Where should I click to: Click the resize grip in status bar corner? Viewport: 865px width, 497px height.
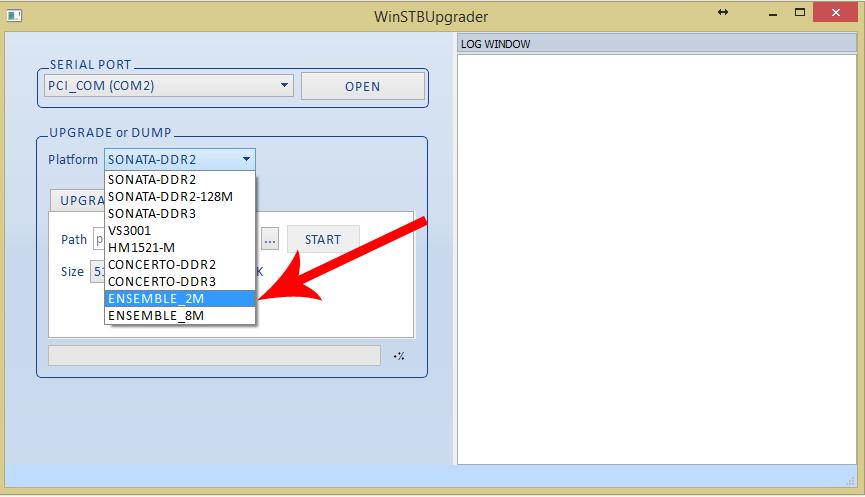(851, 481)
